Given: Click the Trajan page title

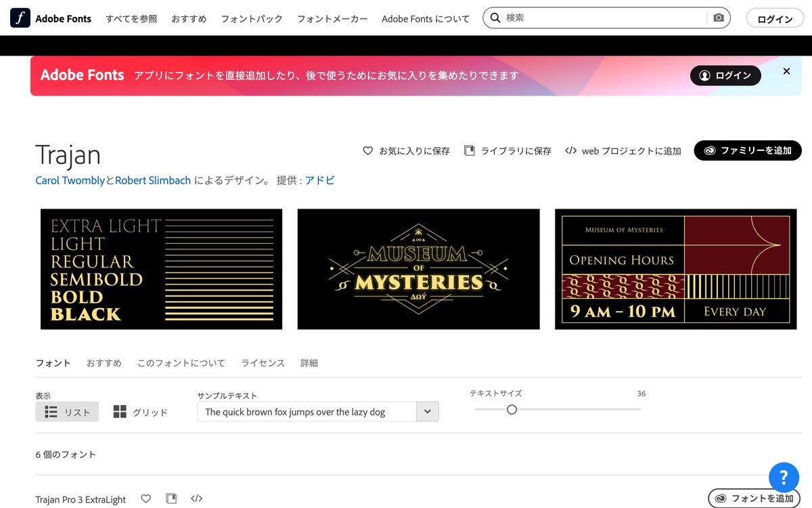Looking at the screenshot, I should [68, 154].
